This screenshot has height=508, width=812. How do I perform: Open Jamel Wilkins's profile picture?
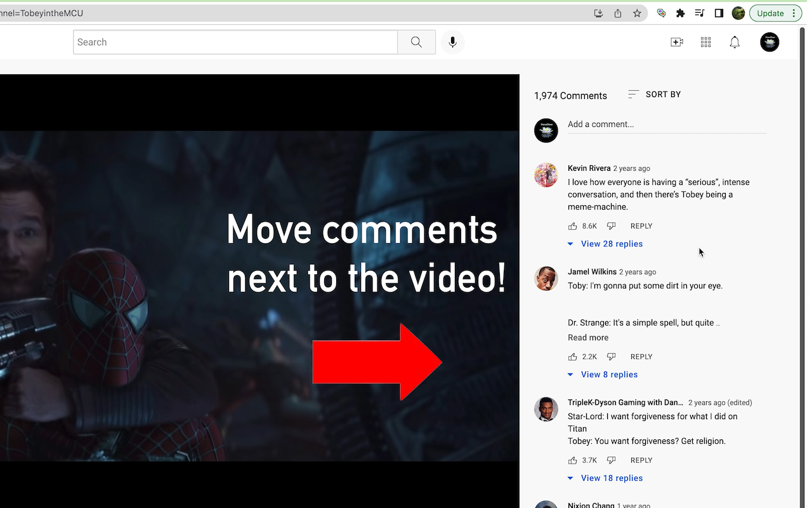point(546,278)
